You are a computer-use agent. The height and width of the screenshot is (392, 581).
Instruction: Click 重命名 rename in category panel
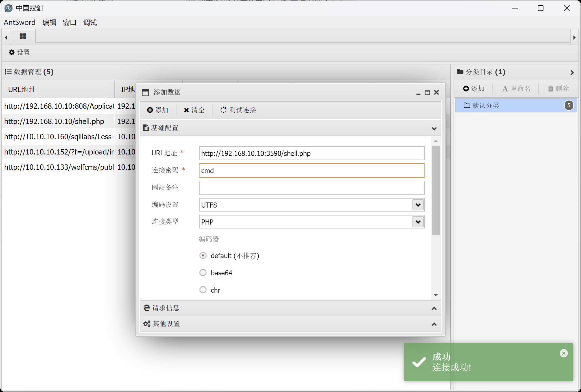pos(516,89)
